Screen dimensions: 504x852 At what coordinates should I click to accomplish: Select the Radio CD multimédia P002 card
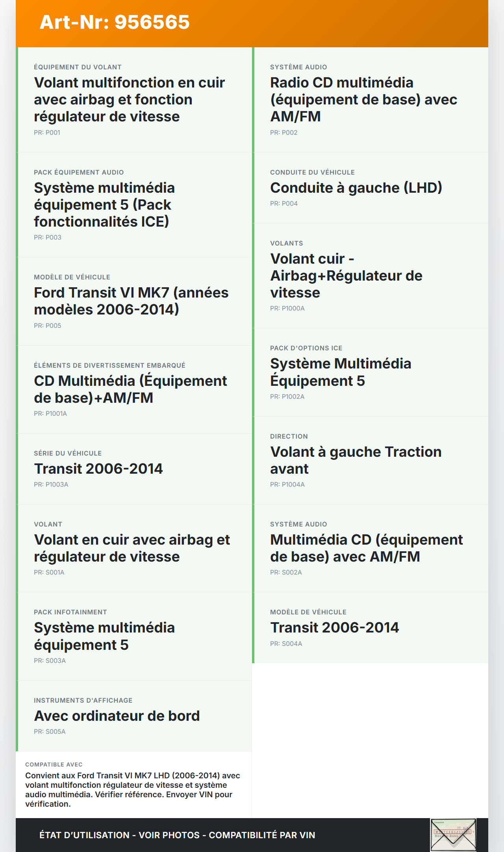pos(370,100)
